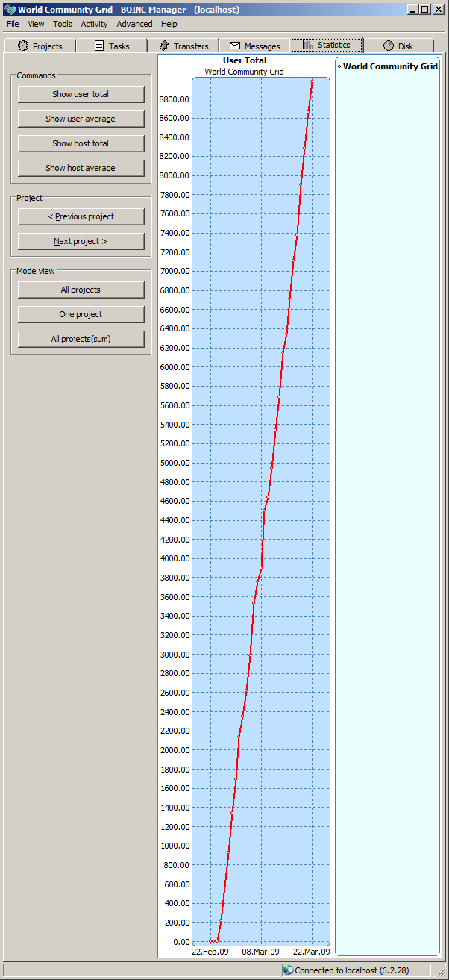This screenshot has height=980, width=449.
Task: Click the Messages tab envelope icon
Action: tap(235, 46)
